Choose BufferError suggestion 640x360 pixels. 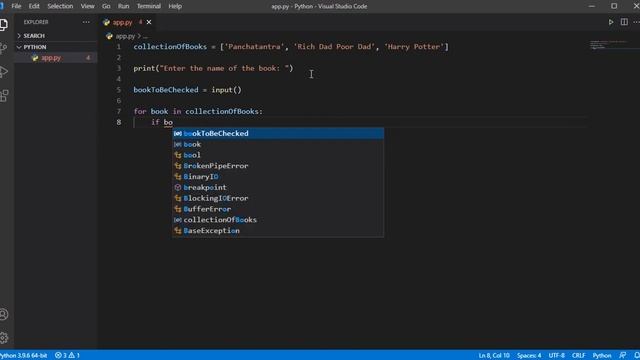(278, 209)
